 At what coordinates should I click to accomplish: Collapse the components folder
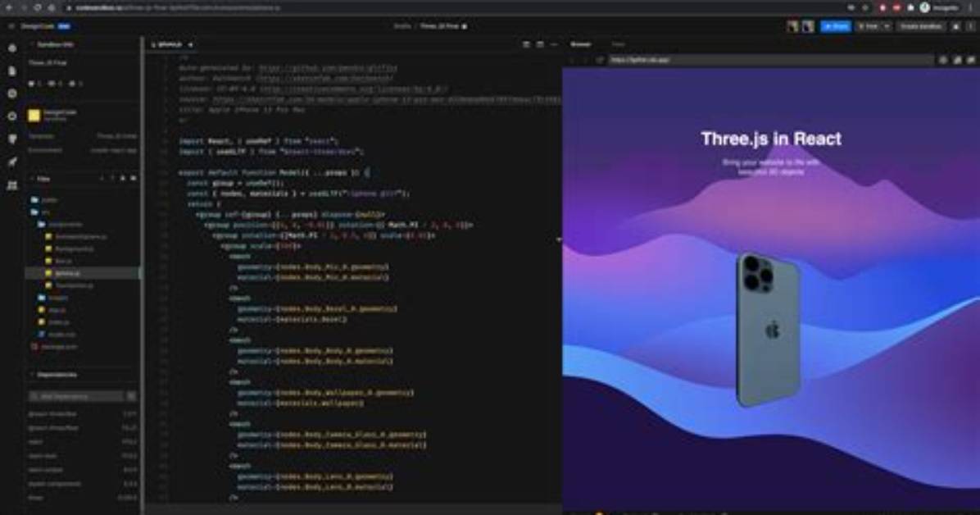60,224
